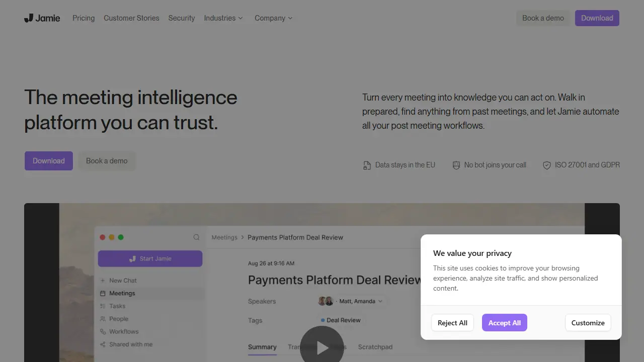644x362 pixels.
Task: Click the search icon in the app preview
Action: [196, 237]
